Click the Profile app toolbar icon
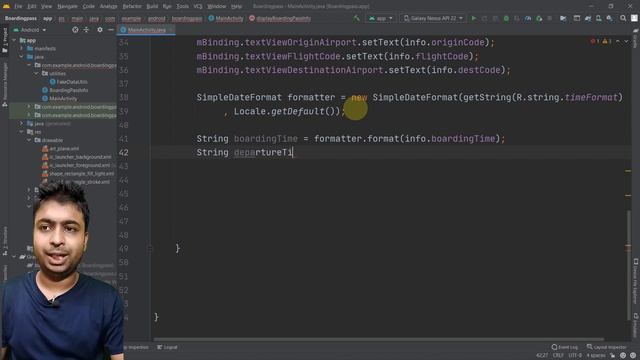640x360 pixels. tap(528, 18)
